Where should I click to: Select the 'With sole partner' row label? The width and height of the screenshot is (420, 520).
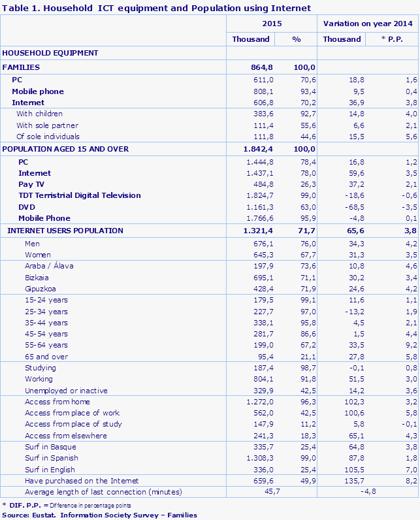(x=48, y=125)
